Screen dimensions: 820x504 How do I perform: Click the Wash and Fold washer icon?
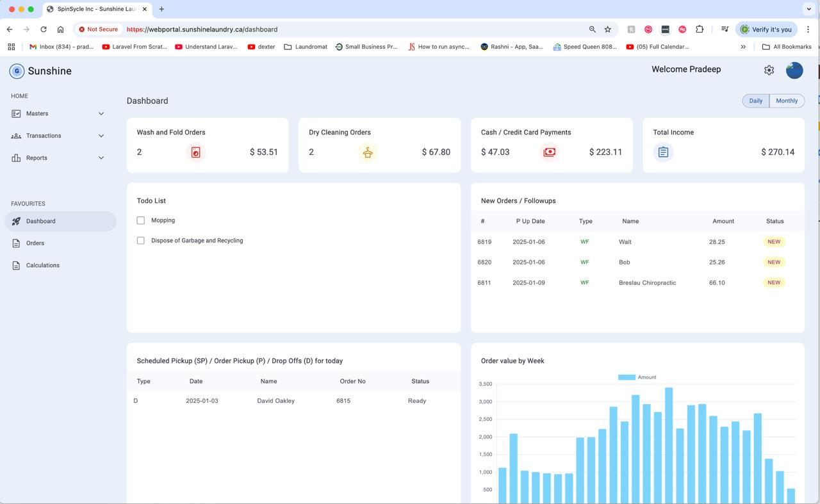pos(195,152)
